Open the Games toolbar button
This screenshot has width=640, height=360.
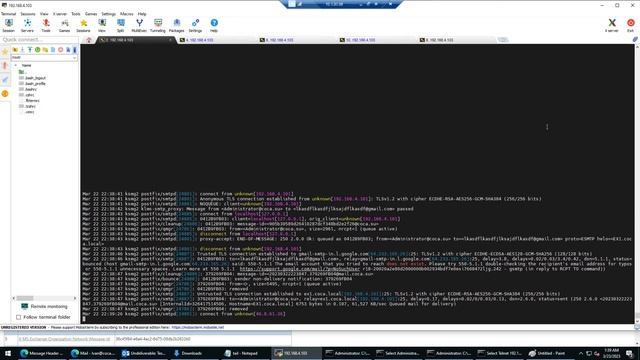(64, 25)
